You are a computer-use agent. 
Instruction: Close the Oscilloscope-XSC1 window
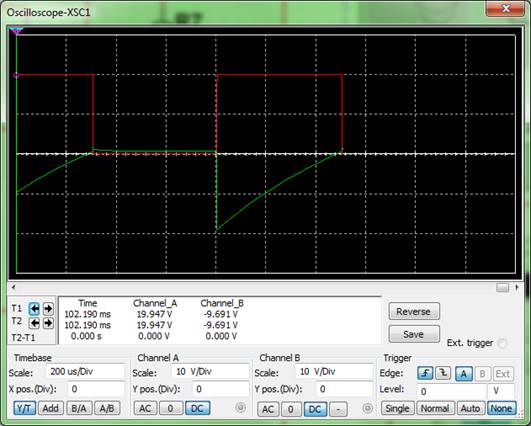[505, 8]
